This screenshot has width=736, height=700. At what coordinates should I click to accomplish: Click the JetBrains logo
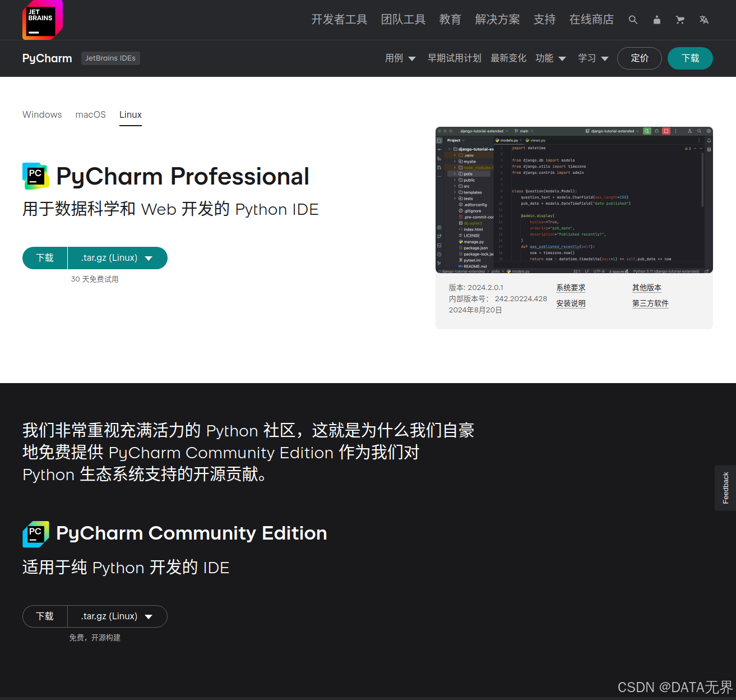(x=43, y=20)
